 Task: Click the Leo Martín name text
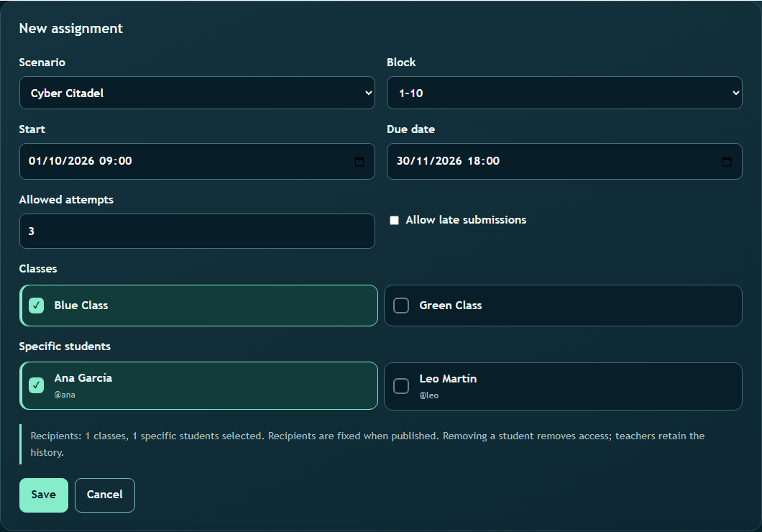coord(448,378)
